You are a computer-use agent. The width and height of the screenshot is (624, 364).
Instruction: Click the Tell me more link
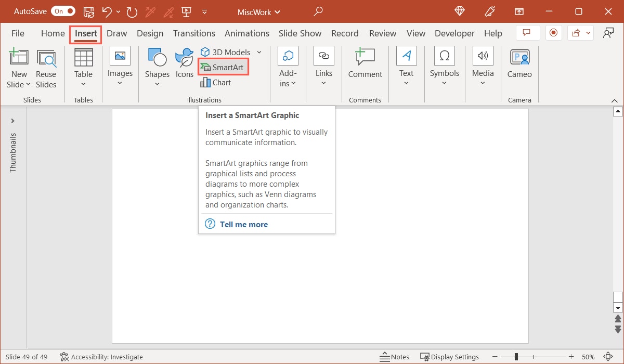pos(243,224)
